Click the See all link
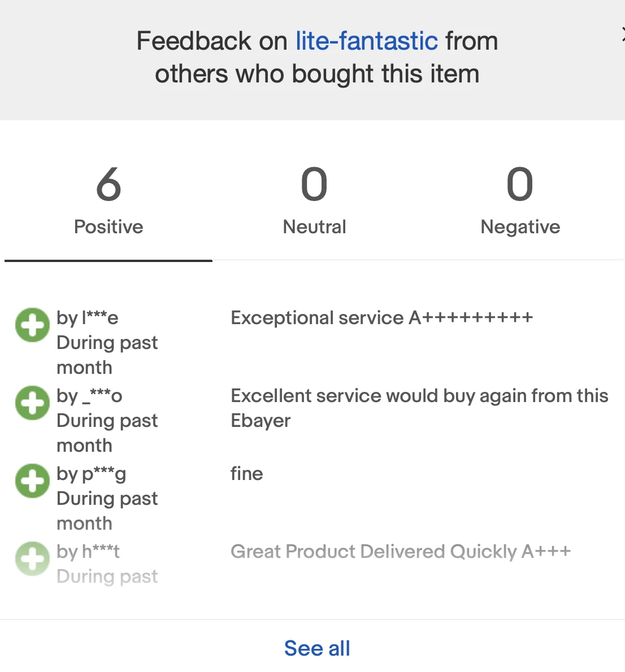 tap(317, 648)
